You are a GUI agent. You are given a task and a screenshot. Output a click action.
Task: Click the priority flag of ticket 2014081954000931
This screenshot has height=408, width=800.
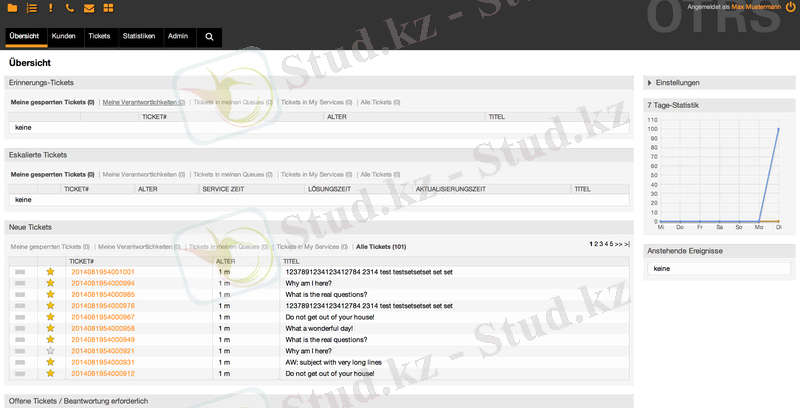(x=20, y=362)
